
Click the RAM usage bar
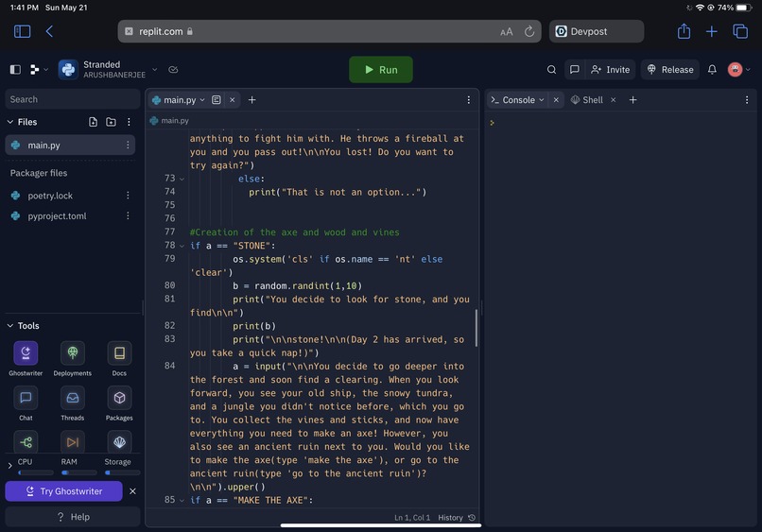click(79, 472)
